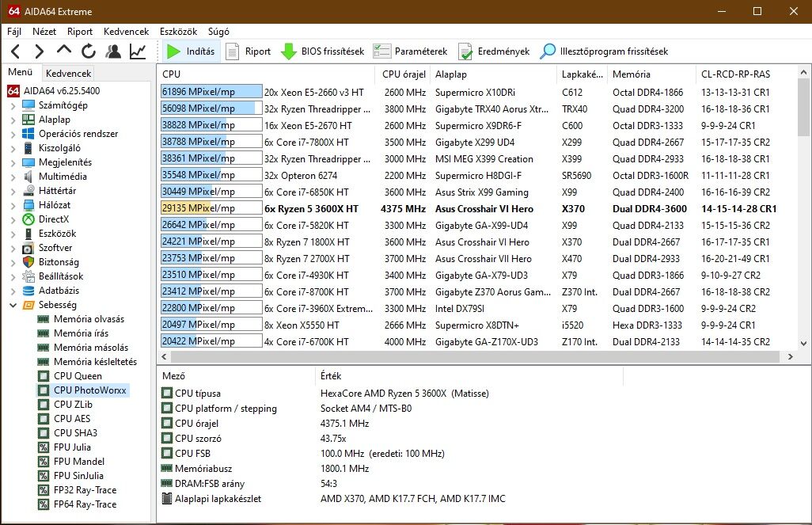812x525 pixels.
Task: Sort by CPU órajel column header
Action: 402,74
